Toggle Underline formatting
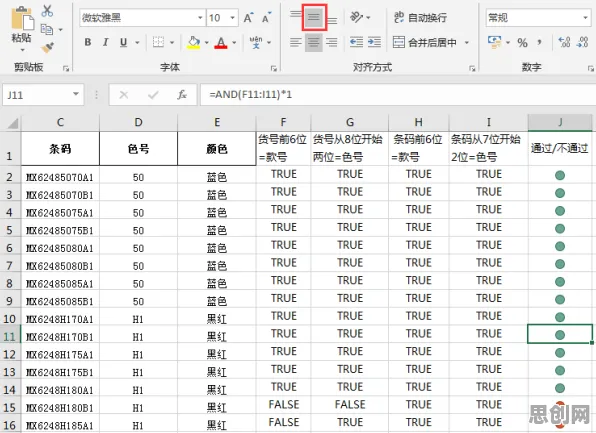 [x=123, y=42]
